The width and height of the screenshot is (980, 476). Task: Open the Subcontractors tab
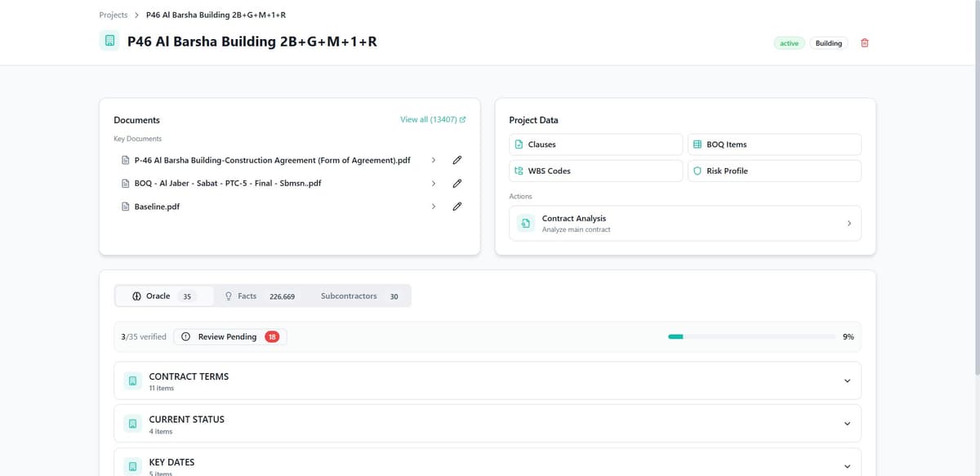click(349, 296)
